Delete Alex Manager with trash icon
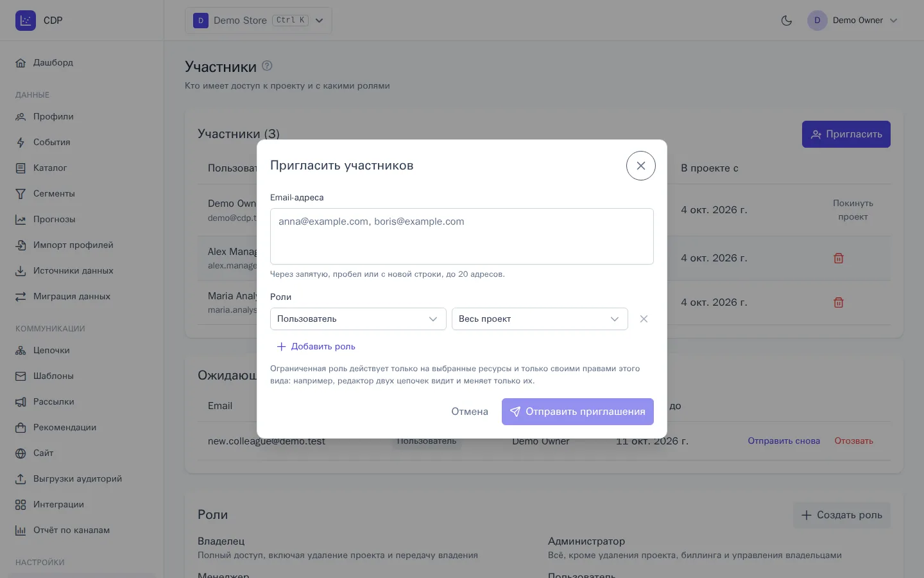This screenshot has width=924, height=578. (x=838, y=258)
